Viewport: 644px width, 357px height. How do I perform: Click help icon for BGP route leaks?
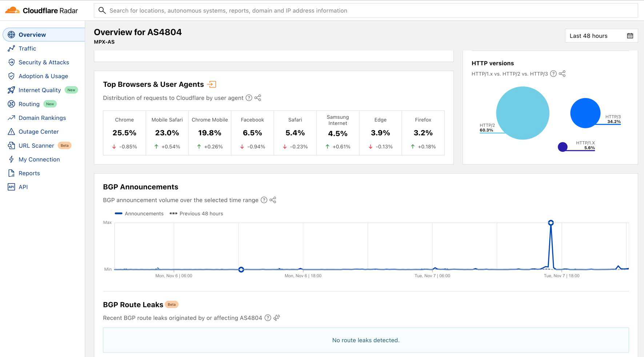click(268, 318)
